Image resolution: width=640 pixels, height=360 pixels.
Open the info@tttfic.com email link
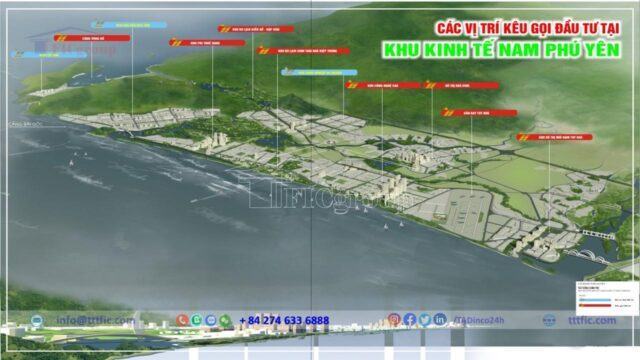tap(96, 320)
